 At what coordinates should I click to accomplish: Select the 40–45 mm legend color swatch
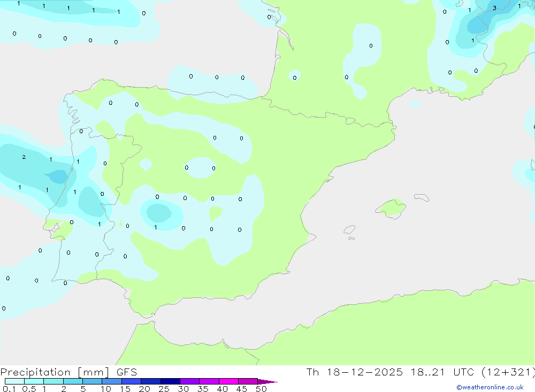tap(228, 381)
